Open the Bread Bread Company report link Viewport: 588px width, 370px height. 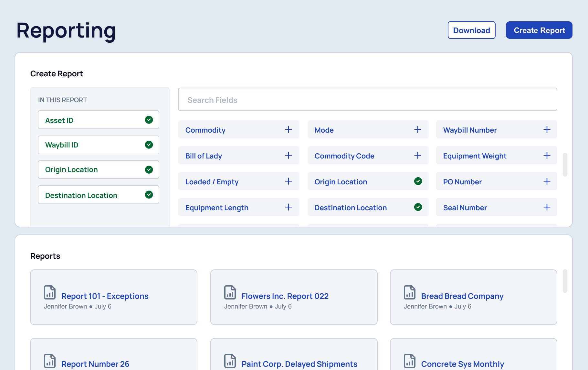point(462,296)
